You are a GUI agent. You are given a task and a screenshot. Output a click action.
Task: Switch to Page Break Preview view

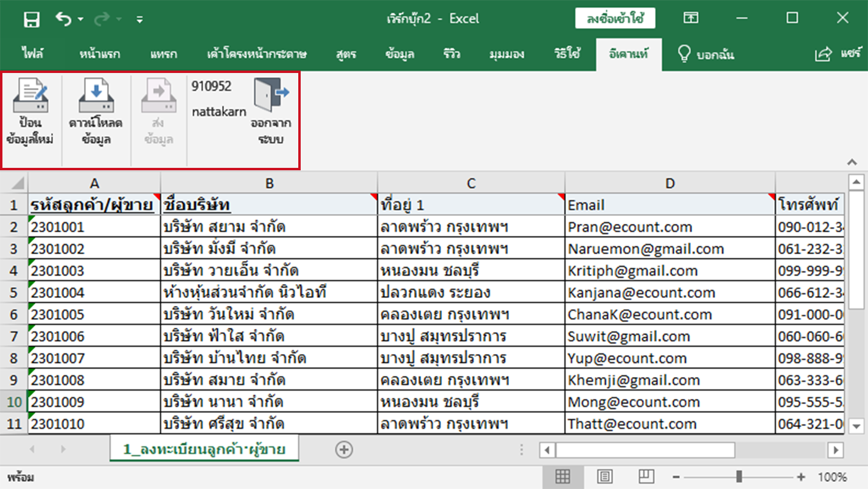click(646, 477)
